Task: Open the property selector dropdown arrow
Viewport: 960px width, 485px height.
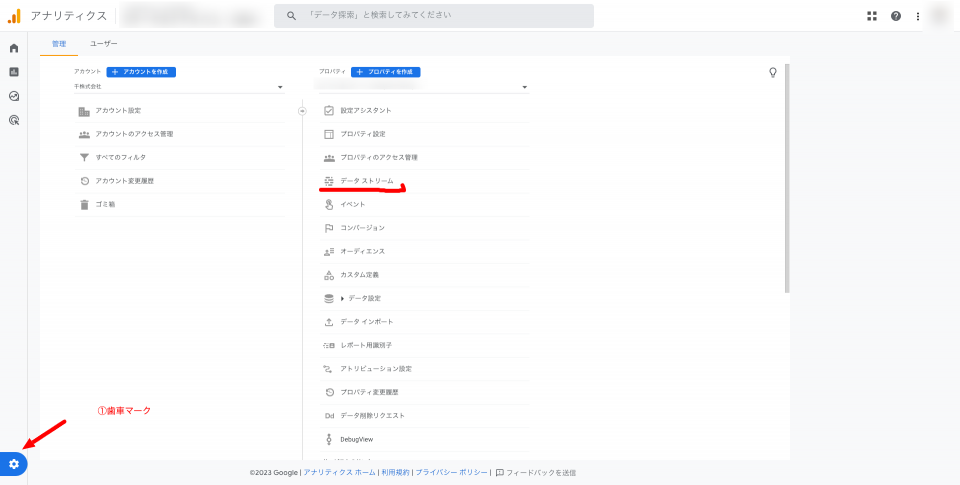Action: click(525, 88)
